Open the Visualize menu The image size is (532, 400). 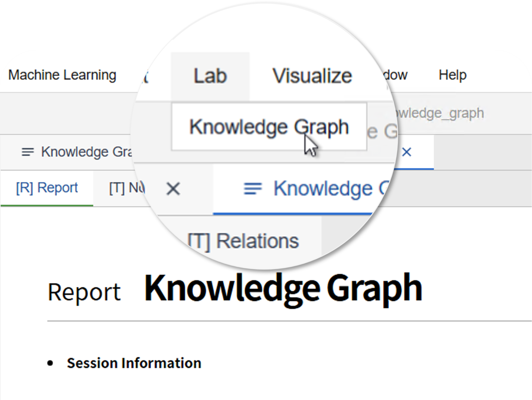pos(312,76)
